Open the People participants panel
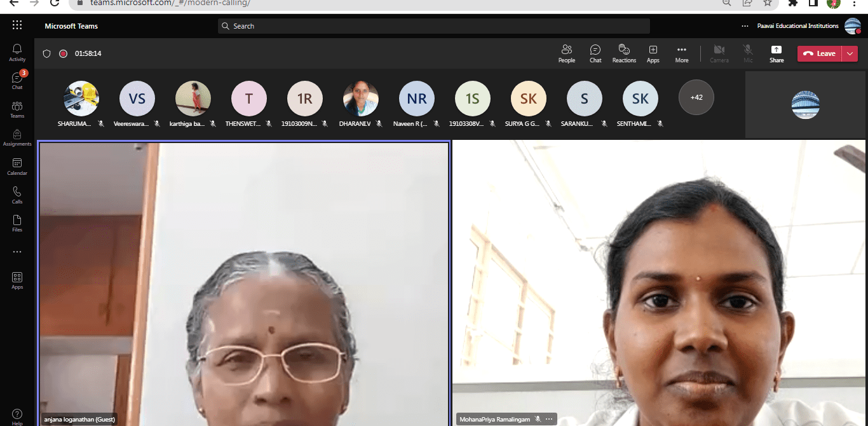This screenshot has height=426, width=868. [x=566, y=53]
